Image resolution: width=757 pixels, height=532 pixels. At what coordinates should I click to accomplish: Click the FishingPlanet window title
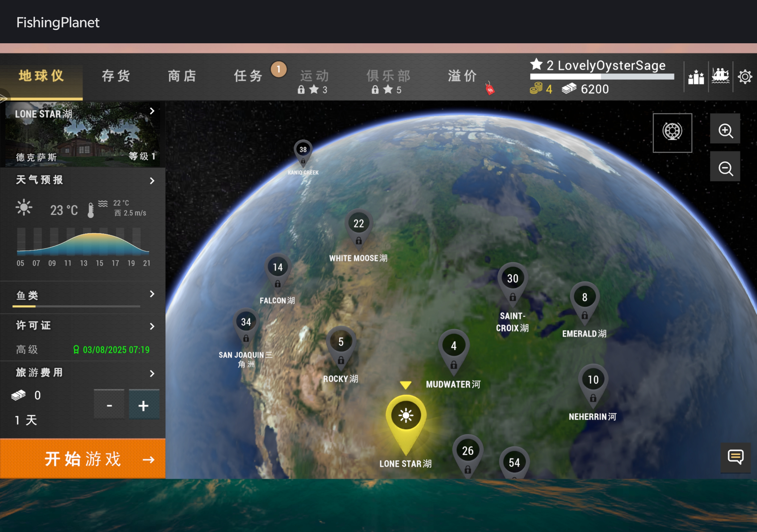pos(58,22)
